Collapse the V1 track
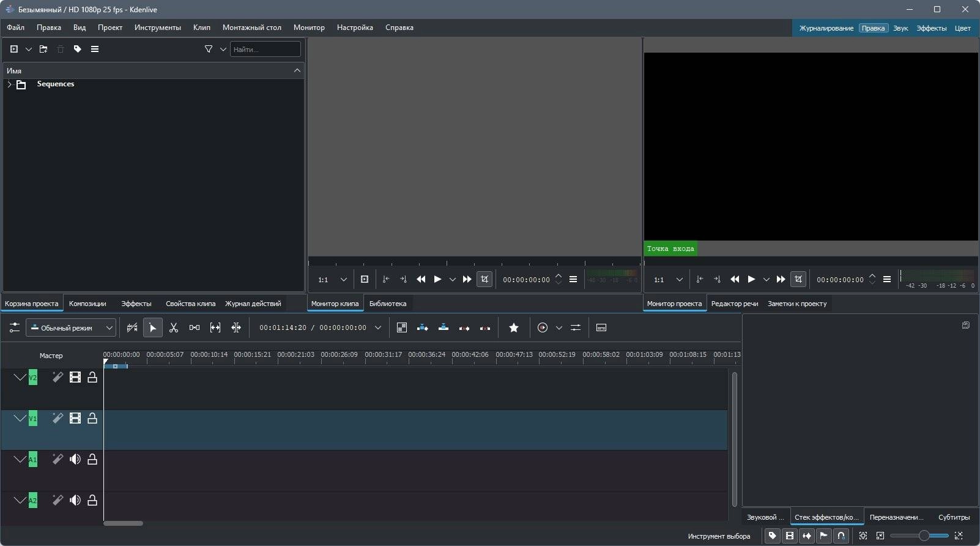 point(20,418)
